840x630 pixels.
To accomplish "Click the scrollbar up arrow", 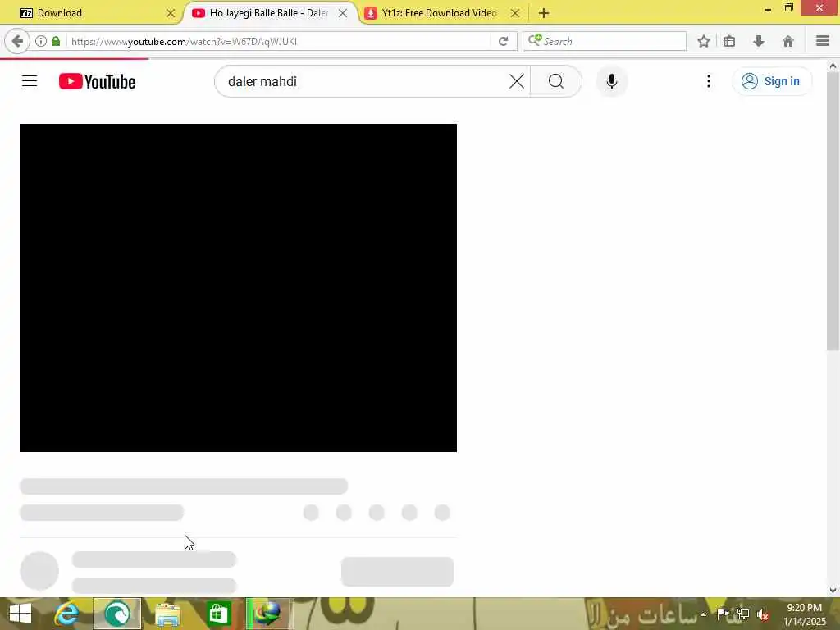I will click(x=833, y=66).
